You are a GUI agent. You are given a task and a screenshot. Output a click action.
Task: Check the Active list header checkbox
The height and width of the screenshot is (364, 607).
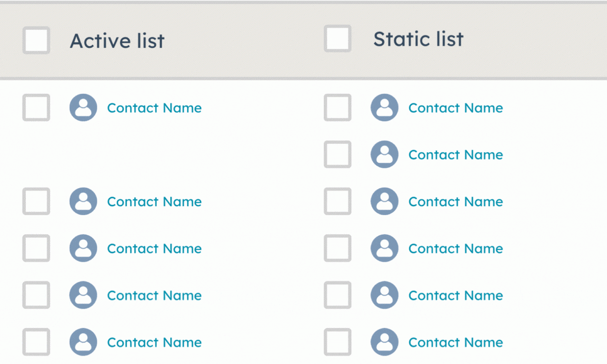[36, 39]
